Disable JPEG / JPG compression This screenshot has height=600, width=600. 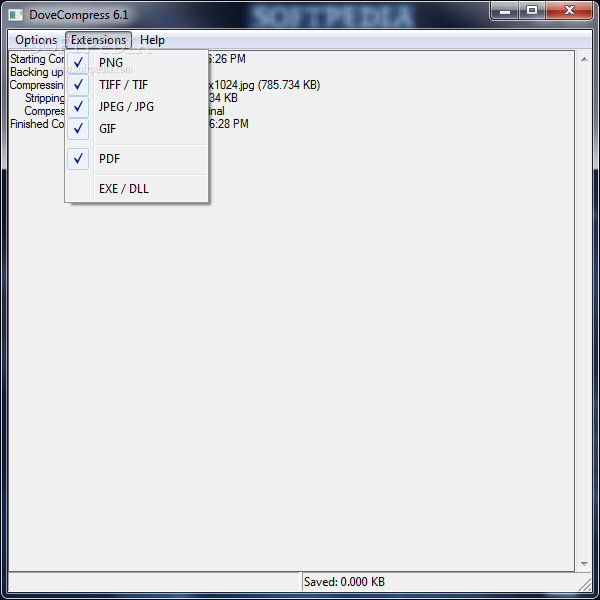[137, 106]
